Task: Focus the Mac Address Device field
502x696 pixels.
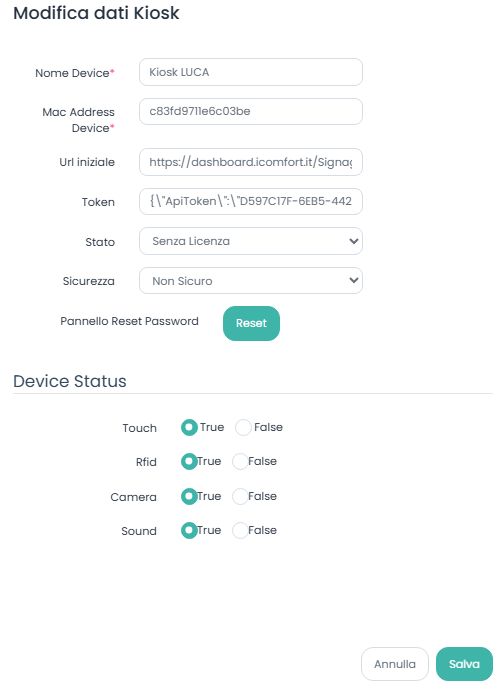Action: [251, 111]
